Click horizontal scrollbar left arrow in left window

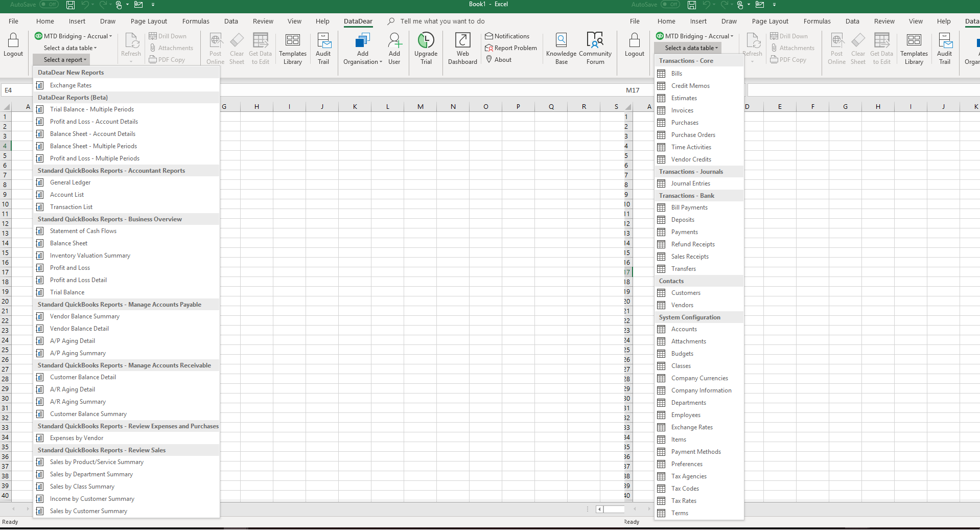click(x=600, y=509)
